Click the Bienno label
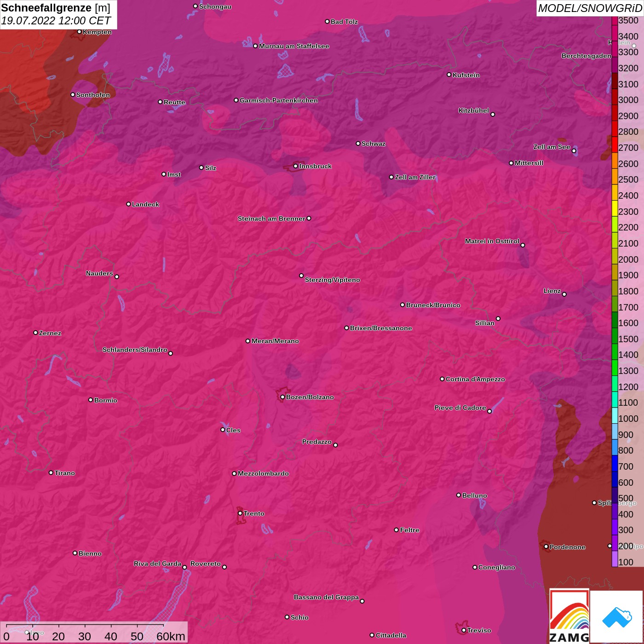 (90, 553)
